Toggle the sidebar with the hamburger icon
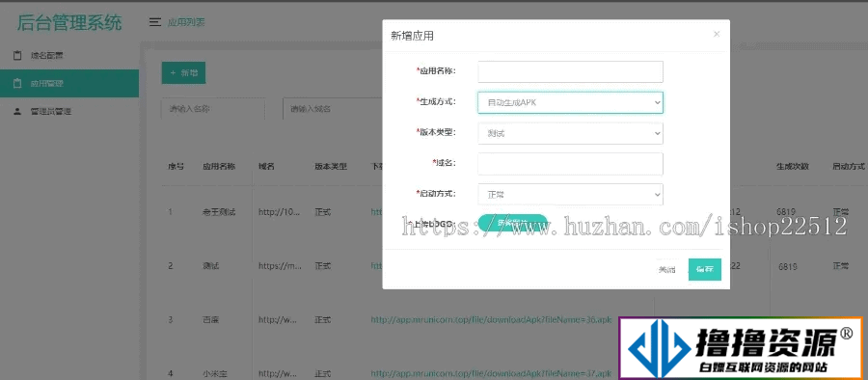 155,23
